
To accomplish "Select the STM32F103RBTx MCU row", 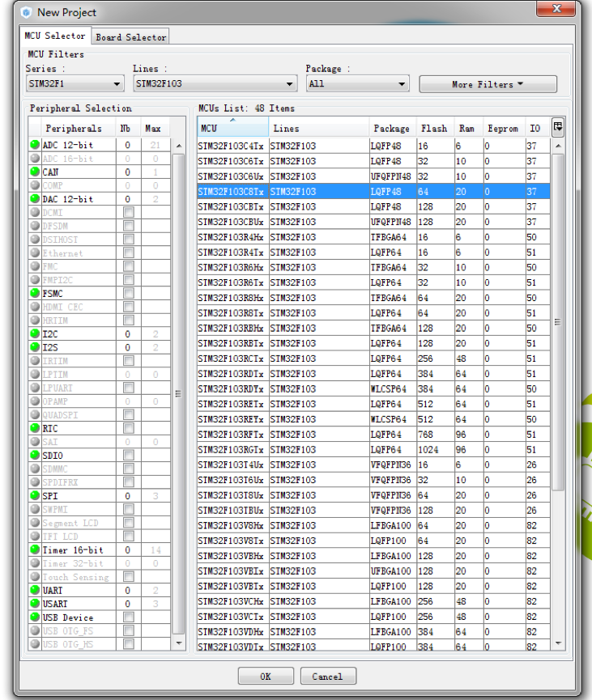I will 373,343.
